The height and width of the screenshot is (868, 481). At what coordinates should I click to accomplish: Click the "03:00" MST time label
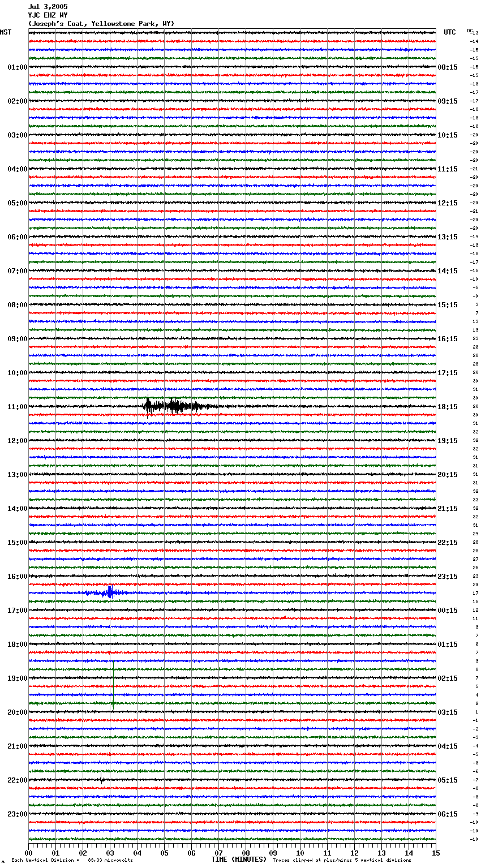pos(18,135)
